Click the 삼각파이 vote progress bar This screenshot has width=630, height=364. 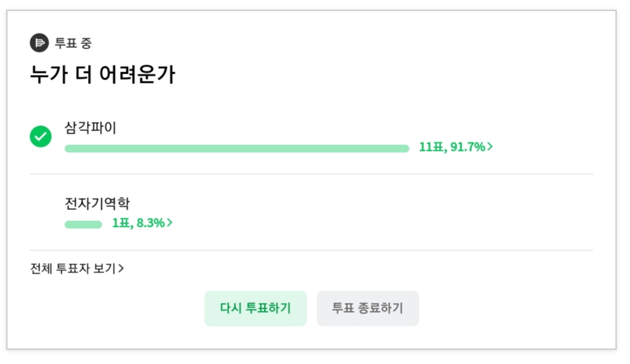point(237,148)
